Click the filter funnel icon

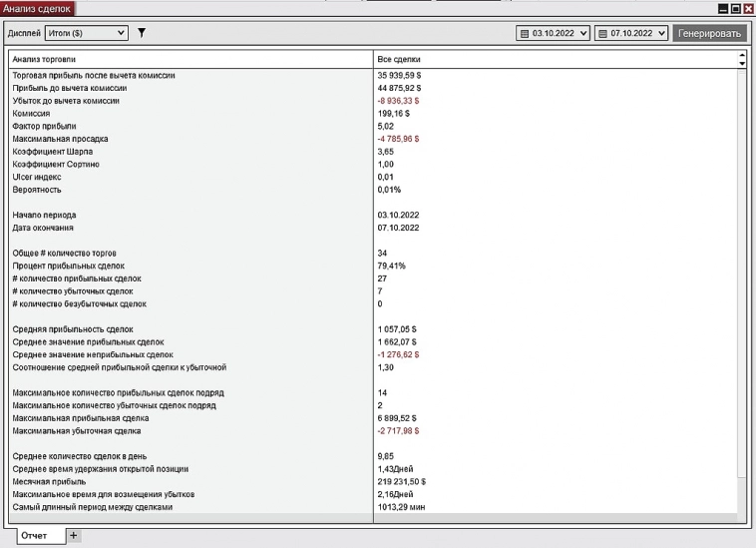142,33
